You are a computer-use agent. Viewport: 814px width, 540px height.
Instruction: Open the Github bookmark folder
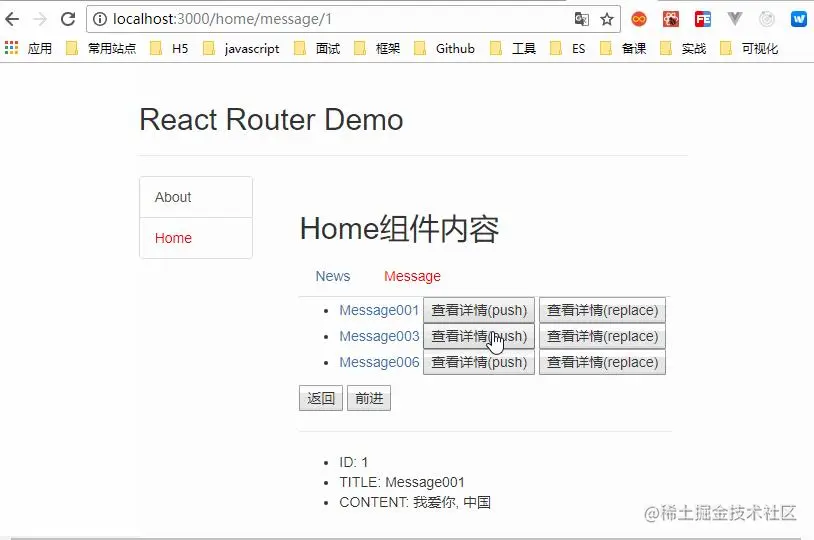pyautogui.click(x=445, y=48)
